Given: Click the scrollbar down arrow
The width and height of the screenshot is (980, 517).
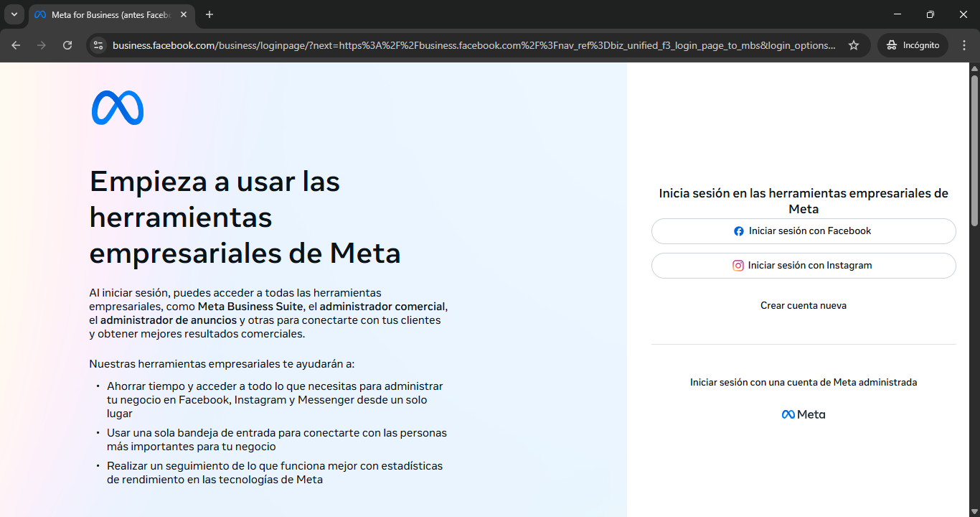Looking at the screenshot, I should (x=974, y=511).
